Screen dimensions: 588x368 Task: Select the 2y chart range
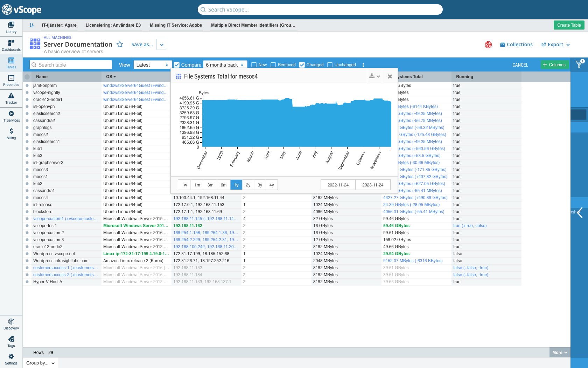248,185
